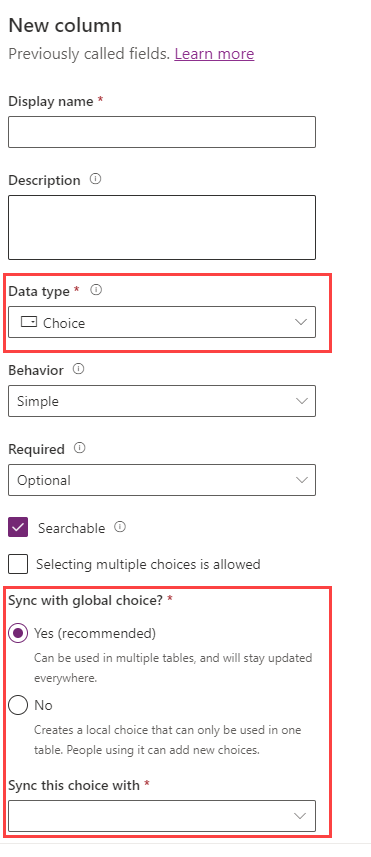This screenshot has width=371, height=857.
Task: Click inside the Description text box
Action: pyautogui.click(x=162, y=227)
